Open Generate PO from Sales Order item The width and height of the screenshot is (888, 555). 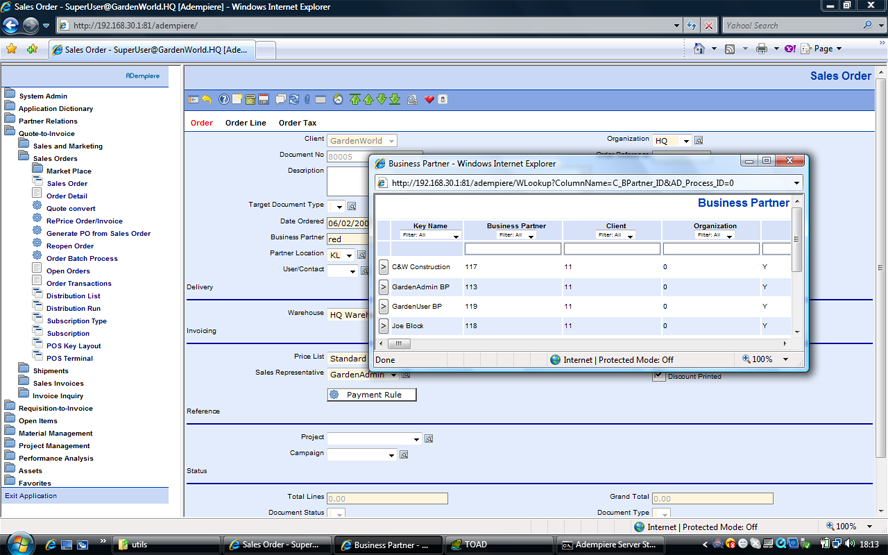click(99, 233)
